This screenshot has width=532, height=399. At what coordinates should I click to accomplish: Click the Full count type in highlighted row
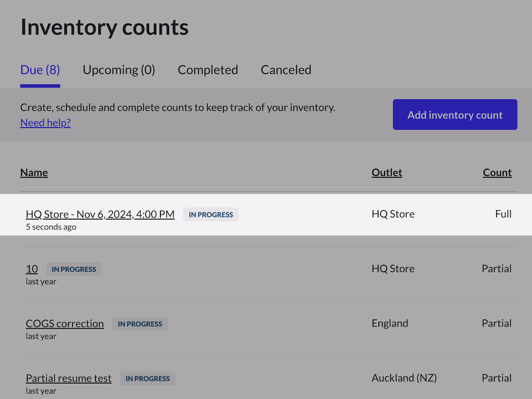pos(503,214)
